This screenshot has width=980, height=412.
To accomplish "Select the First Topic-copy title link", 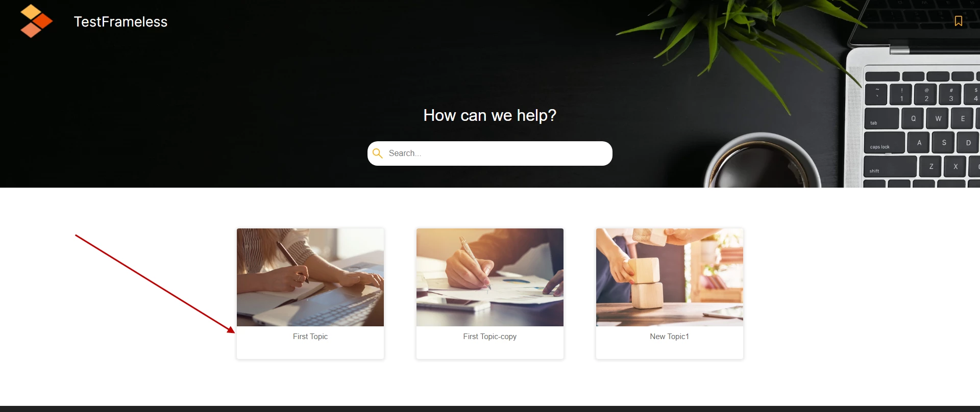I will point(490,337).
